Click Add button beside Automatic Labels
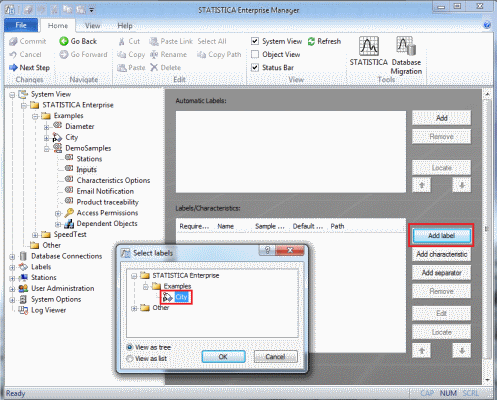The height and width of the screenshot is (400, 497). tap(441, 118)
